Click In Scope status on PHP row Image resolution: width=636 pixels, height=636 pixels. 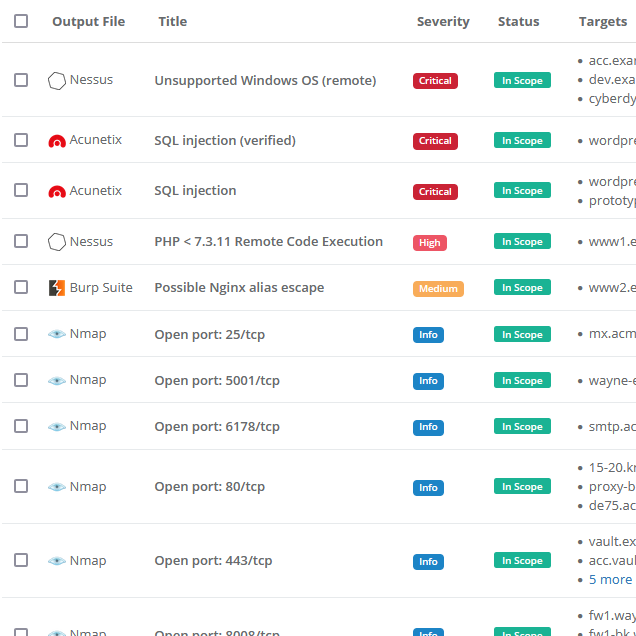tap(522, 241)
